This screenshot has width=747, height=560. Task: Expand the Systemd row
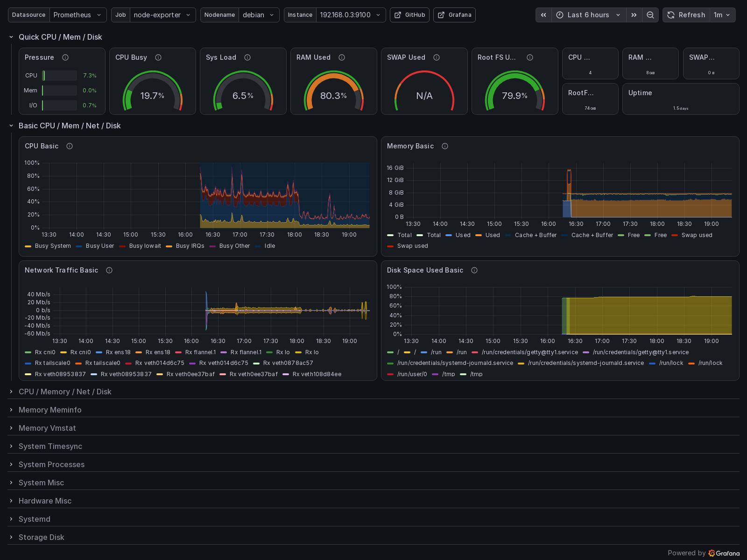point(35,519)
